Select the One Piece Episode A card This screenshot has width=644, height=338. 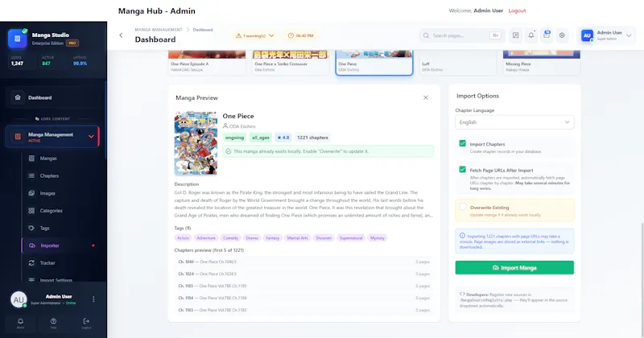tap(207, 63)
